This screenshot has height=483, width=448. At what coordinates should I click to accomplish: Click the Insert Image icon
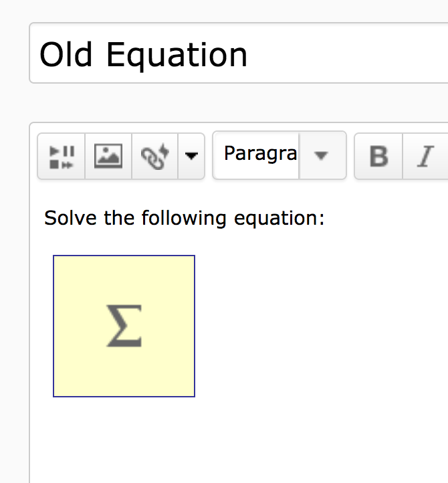108,156
